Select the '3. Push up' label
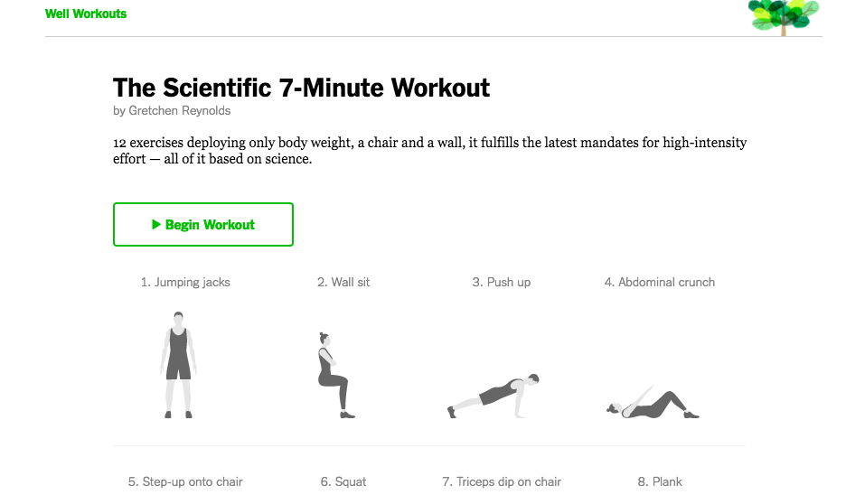 [502, 282]
